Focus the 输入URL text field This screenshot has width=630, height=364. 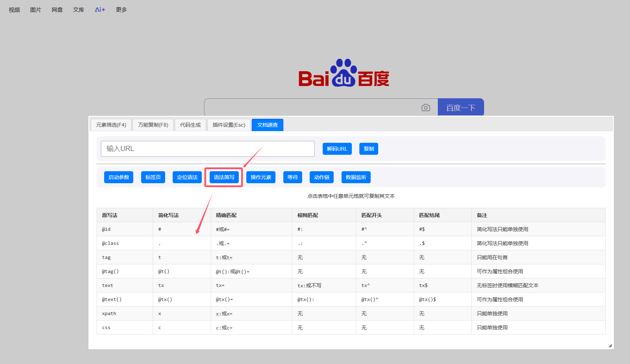coord(208,149)
